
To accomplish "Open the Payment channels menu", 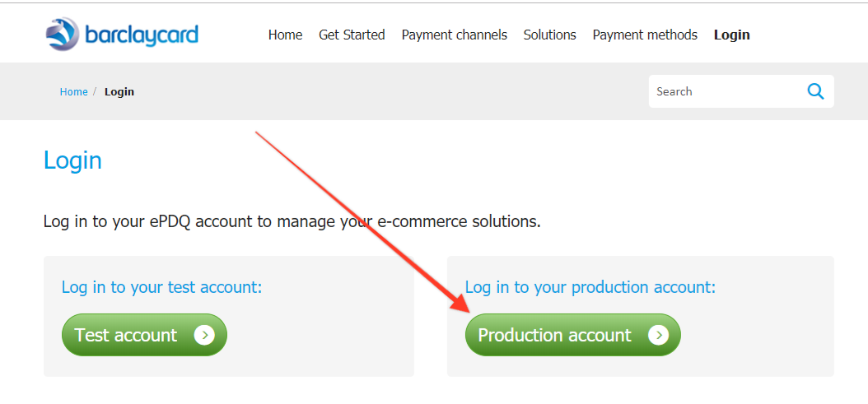I will click(454, 35).
